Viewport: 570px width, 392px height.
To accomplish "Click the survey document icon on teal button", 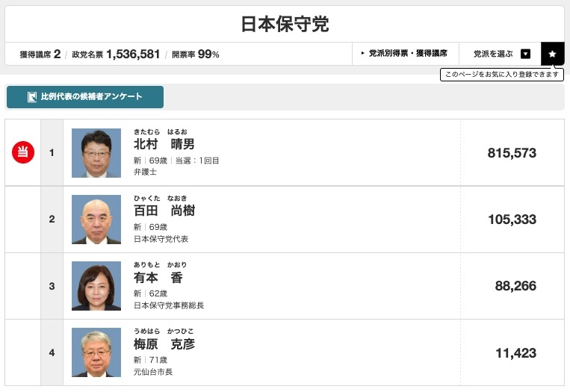I will 32,97.
